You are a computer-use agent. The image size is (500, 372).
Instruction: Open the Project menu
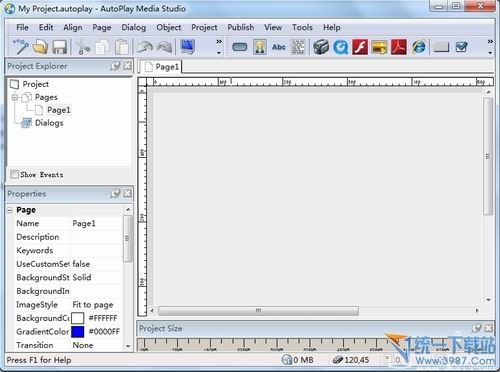pos(204,27)
